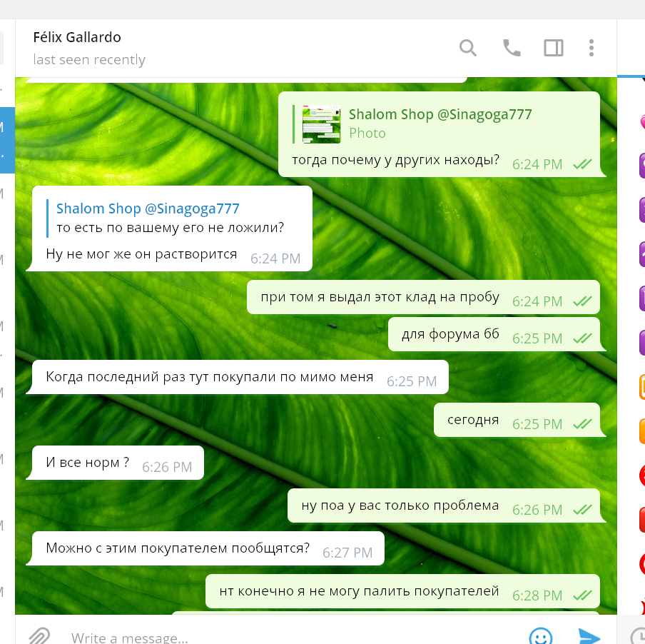
Task: Click the Write a message input field
Action: 285,637
